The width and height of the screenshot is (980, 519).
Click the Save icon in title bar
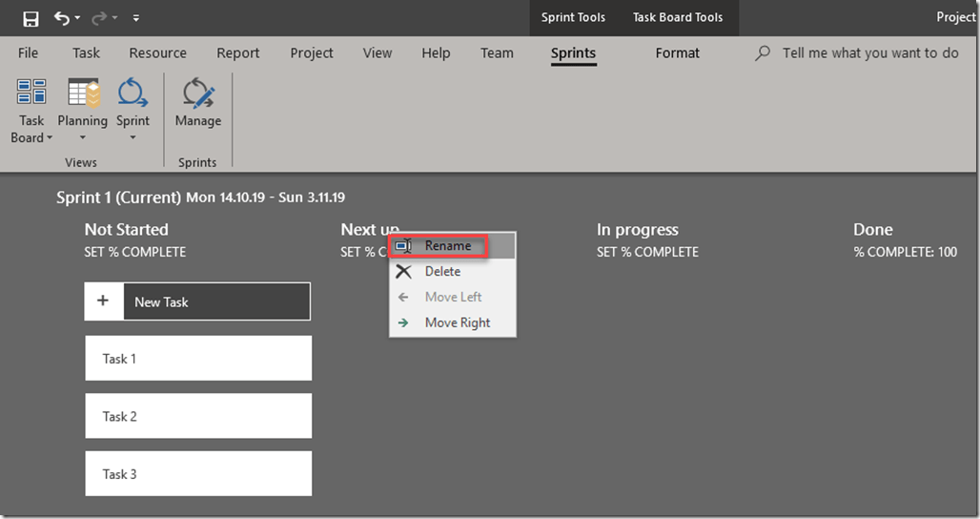[31, 18]
